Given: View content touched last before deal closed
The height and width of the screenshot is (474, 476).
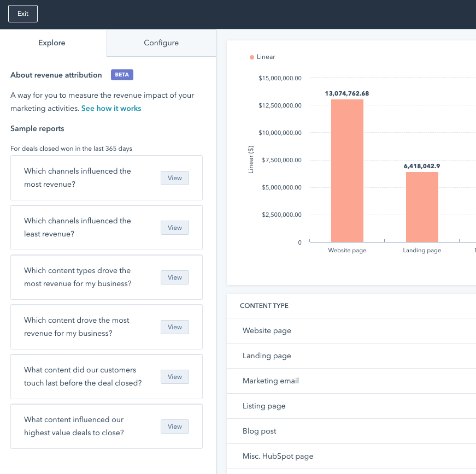Looking at the screenshot, I should pyautogui.click(x=174, y=377).
